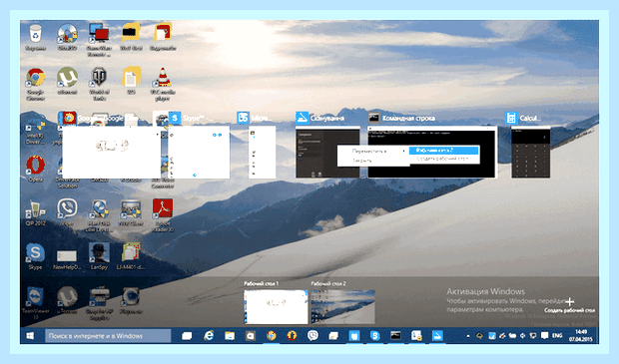Open the Command Prompt taskbar icon
The width and height of the screenshot is (619, 364).
[x=395, y=336]
